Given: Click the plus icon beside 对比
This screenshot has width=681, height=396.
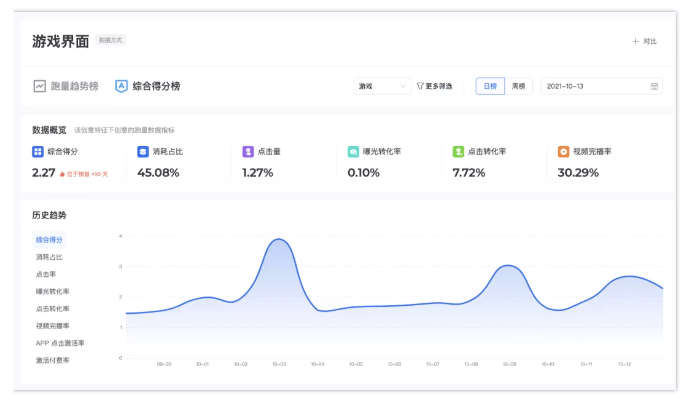Looking at the screenshot, I should pos(635,41).
